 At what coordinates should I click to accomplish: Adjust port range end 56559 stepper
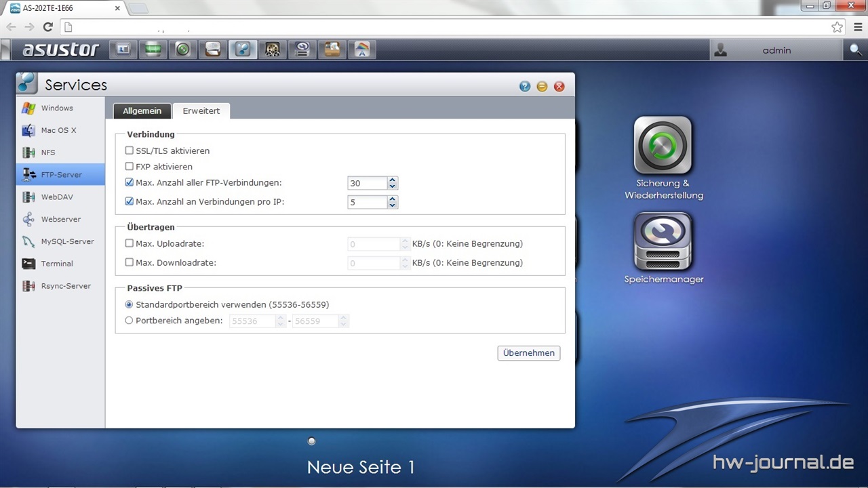[344, 321]
